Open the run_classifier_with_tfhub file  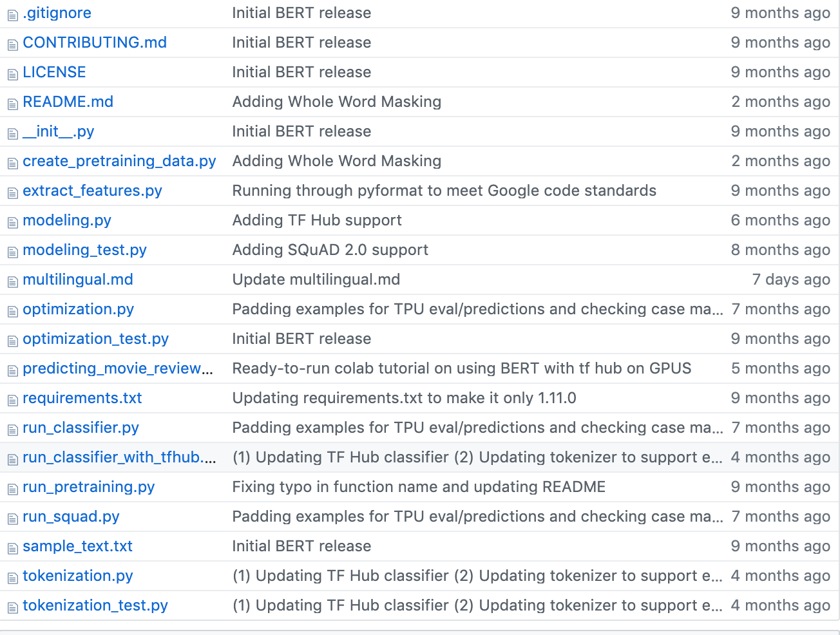tap(119, 457)
